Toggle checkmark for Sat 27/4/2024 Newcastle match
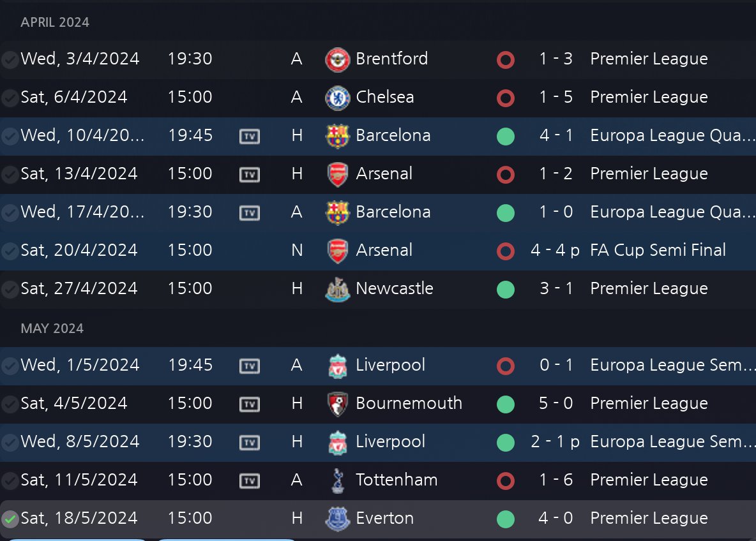 point(10,290)
